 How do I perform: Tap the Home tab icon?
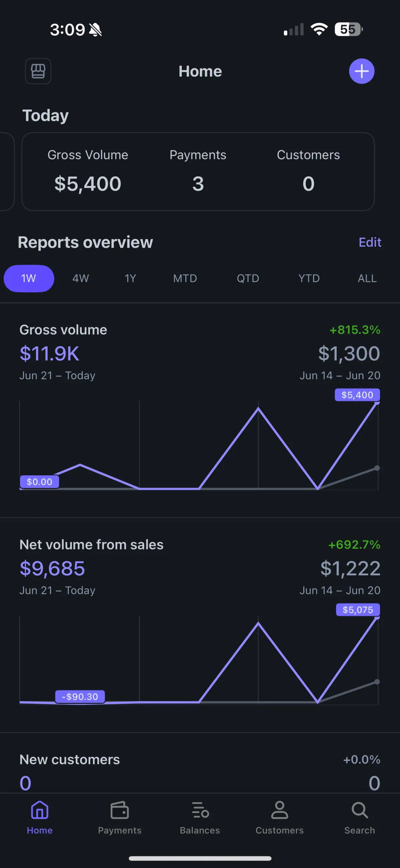[40, 810]
